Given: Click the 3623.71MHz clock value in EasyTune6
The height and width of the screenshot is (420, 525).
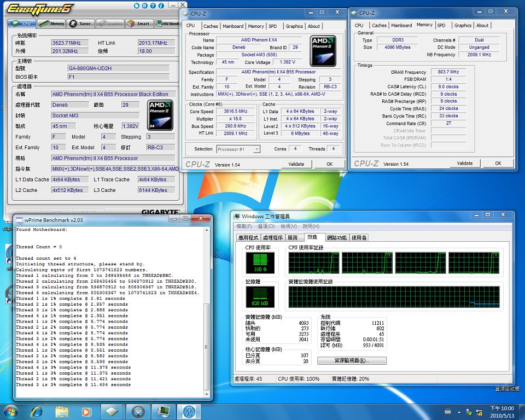Looking at the screenshot, I should [70, 43].
